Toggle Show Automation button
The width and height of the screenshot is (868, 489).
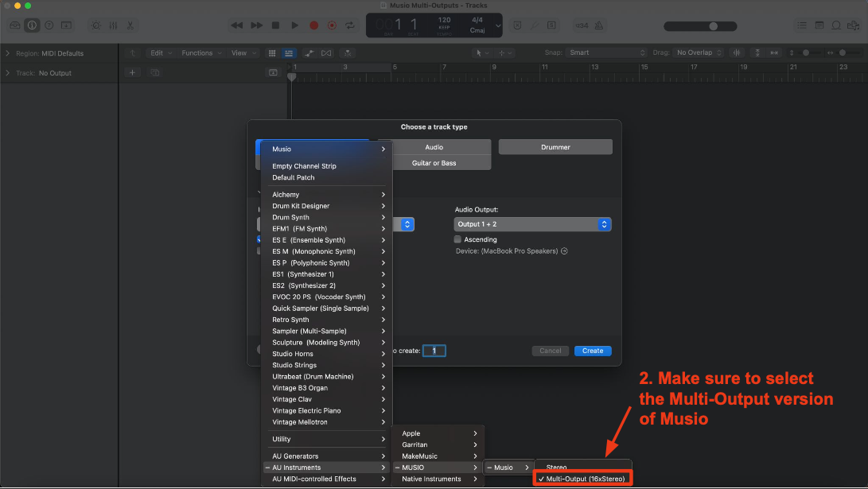pyautogui.click(x=309, y=53)
